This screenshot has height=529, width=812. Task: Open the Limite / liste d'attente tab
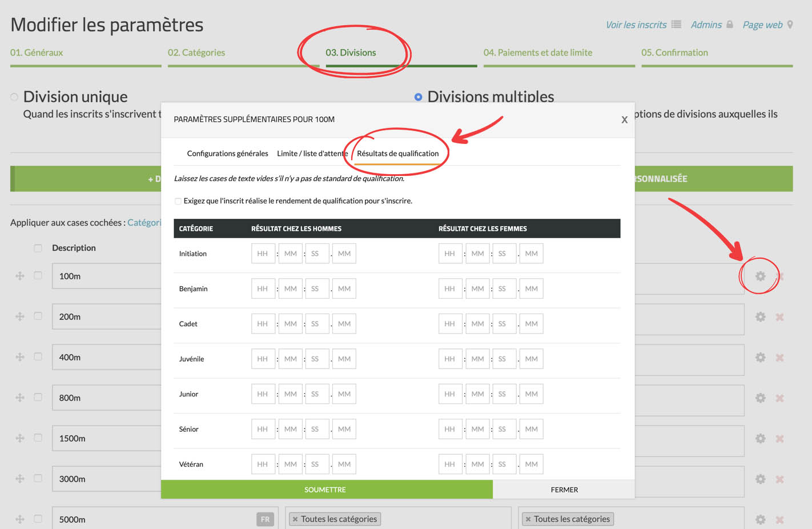312,154
